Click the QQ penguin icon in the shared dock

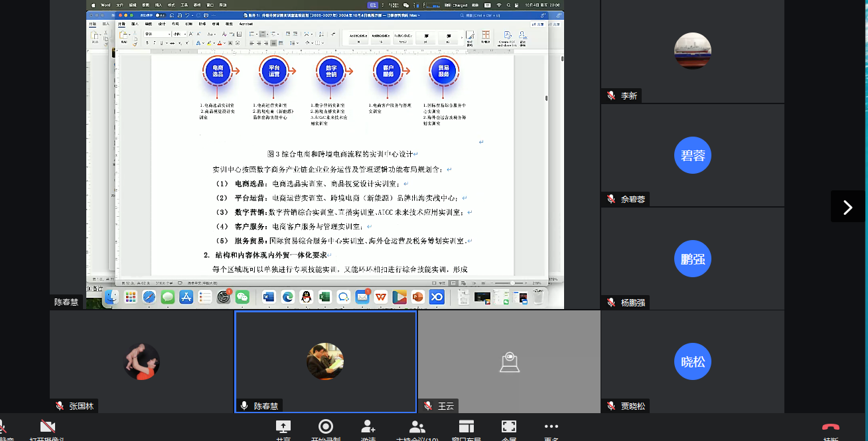pos(306,297)
